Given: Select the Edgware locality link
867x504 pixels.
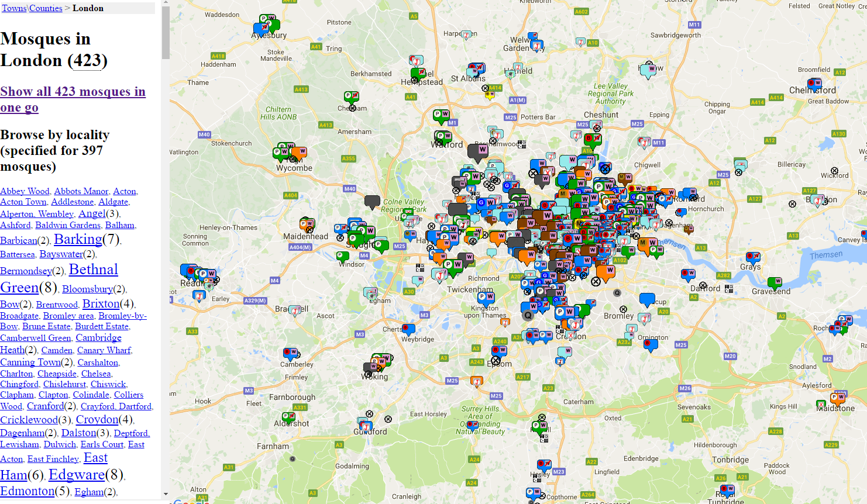Looking at the screenshot, I should coord(77,475).
